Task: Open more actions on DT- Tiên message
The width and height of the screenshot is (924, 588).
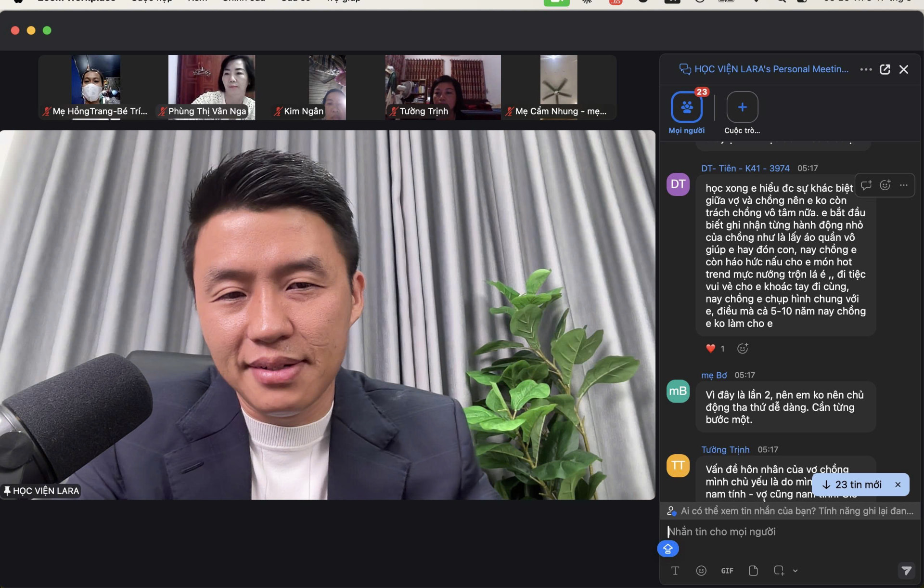Action: coord(904,185)
